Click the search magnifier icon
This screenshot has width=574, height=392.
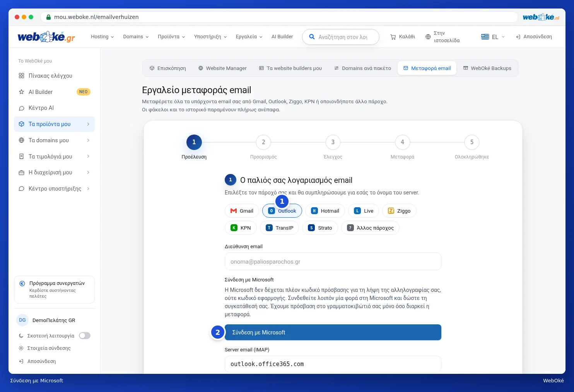[312, 37]
